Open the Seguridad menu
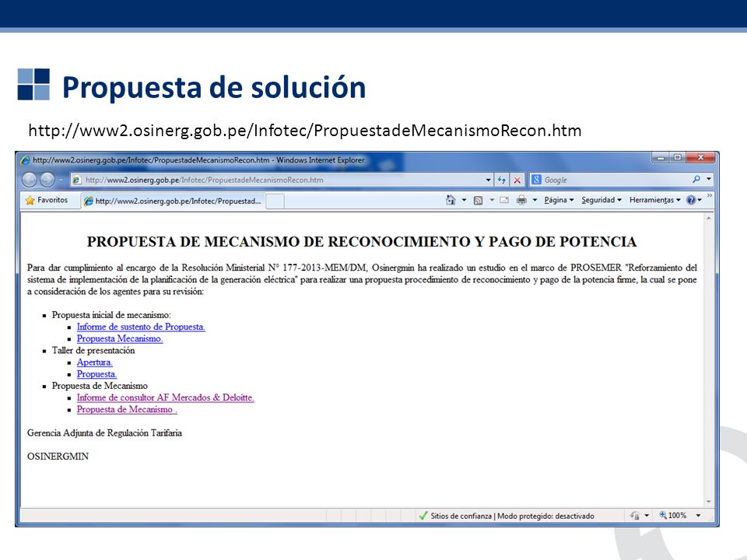This screenshot has height=560, width=747. click(601, 200)
